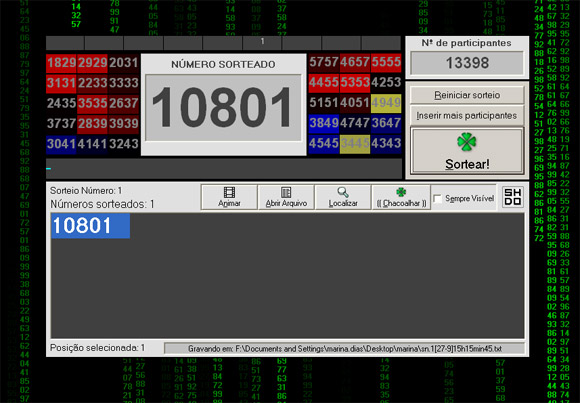Select drawn number 10801 in the list
Image resolution: width=580 pixels, height=403 pixels.
[91, 226]
